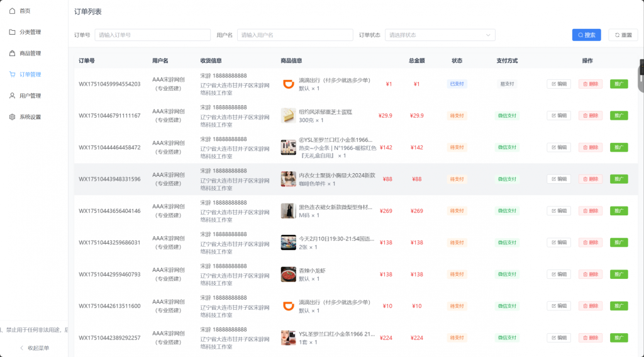Collapse the sidebar via 收起菜单
Viewport: 644px width, 357px height.
(34, 348)
